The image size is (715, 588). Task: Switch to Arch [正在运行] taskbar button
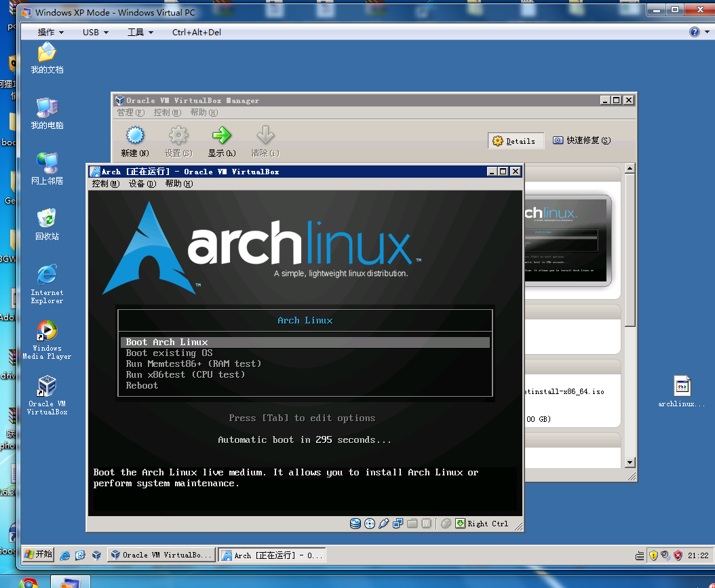pyautogui.click(x=272, y=555)
